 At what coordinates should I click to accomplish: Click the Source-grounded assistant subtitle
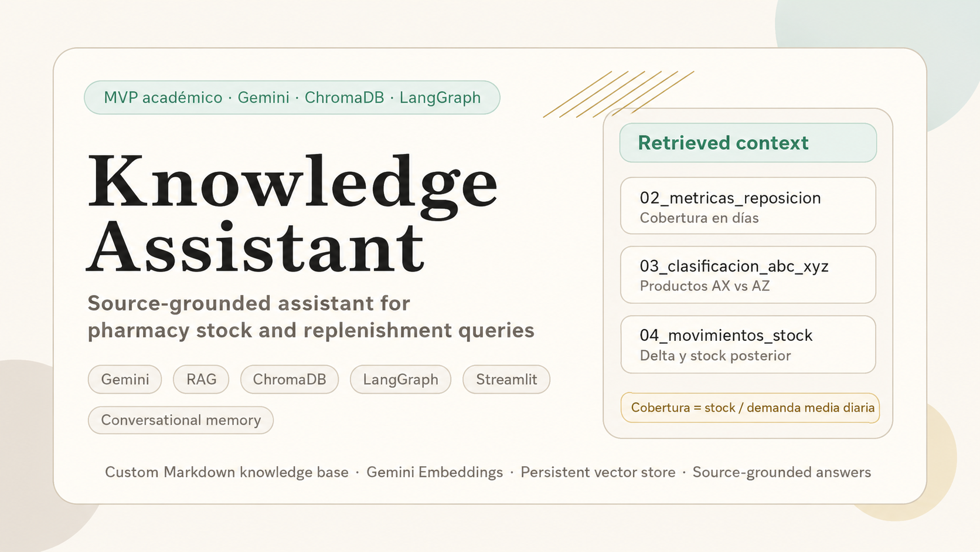(x=311, y=317)
